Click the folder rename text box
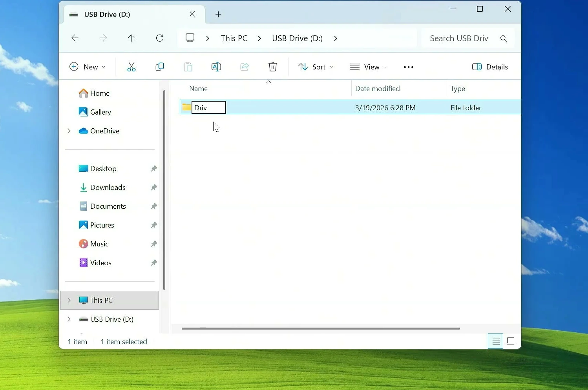588x390 pixels. [209, 108]
